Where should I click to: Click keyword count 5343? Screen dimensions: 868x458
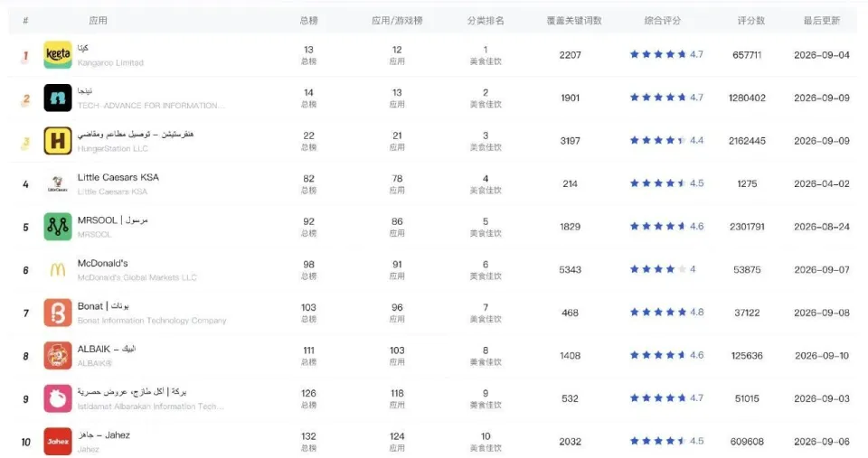click(571, 270)
